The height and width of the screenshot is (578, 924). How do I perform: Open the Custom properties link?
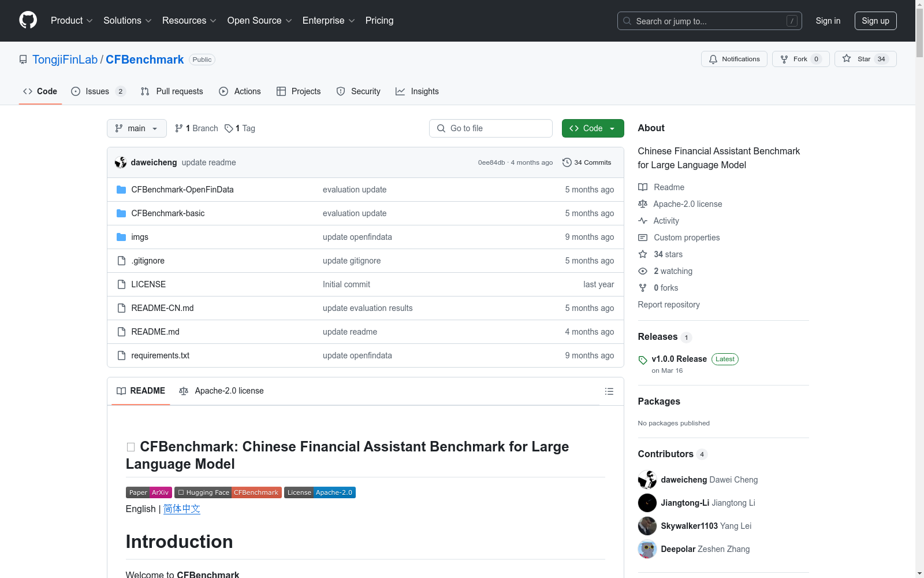click(687, 238)
